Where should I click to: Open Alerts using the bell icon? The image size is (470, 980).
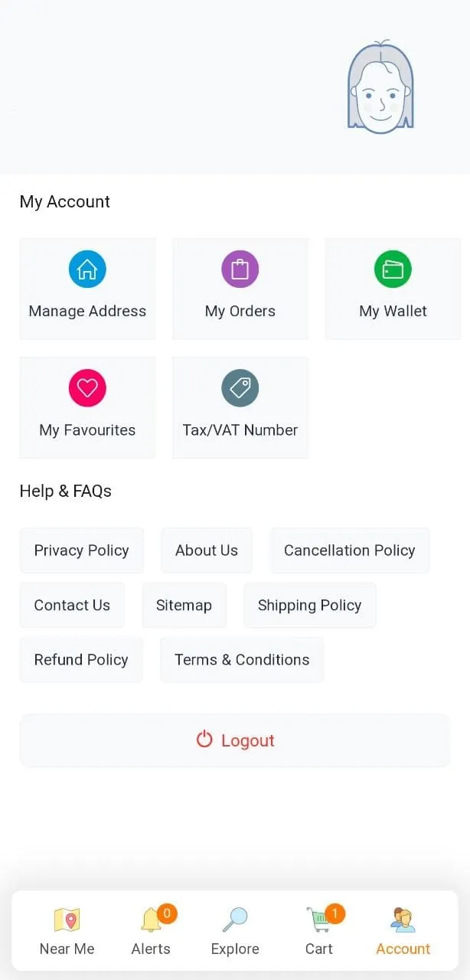click(x=150, y=917)
